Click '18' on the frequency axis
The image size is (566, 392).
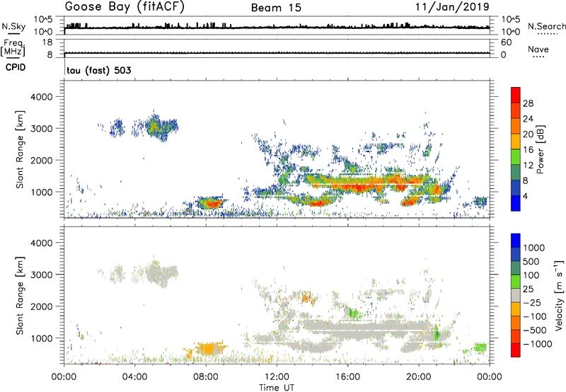(x=47, y=42)
